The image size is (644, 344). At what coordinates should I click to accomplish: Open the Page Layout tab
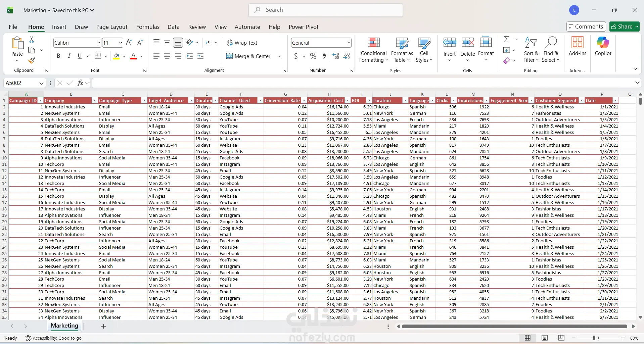point(112,27)
